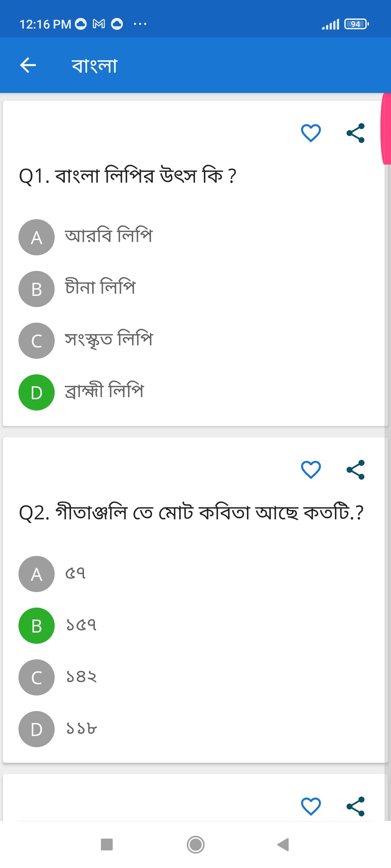Tap the heart icon on third card
This screenshot has height=868, width=391.
click(x=311, y=806)
